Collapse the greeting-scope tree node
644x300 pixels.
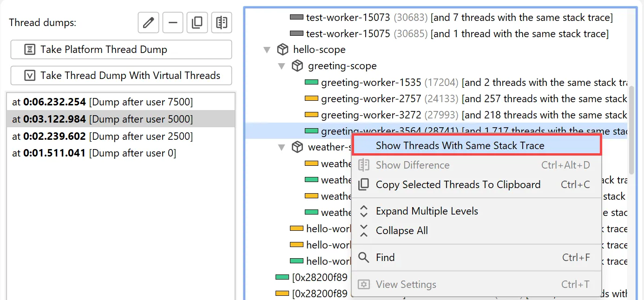282,66
